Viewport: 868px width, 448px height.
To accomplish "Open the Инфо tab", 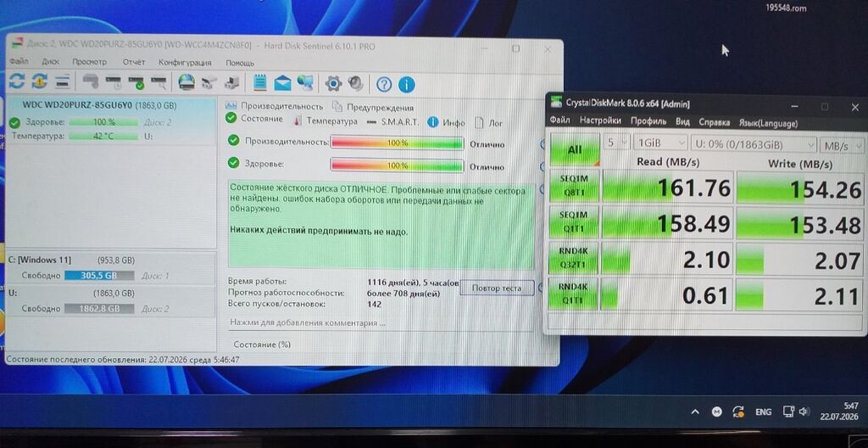I will (x=447, y=122).
